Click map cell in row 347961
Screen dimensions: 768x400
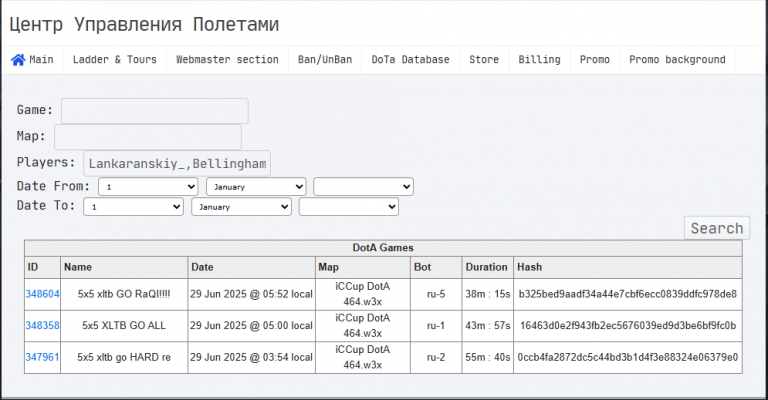tap(362, 357)
